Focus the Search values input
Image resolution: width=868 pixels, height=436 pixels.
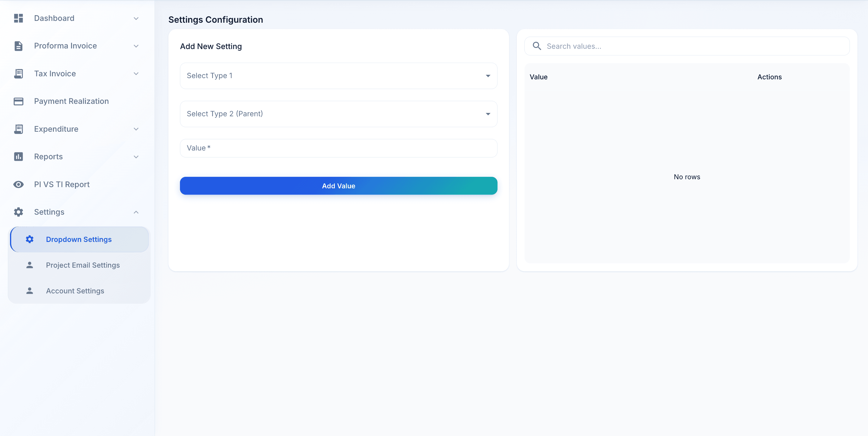coord(687,46)
